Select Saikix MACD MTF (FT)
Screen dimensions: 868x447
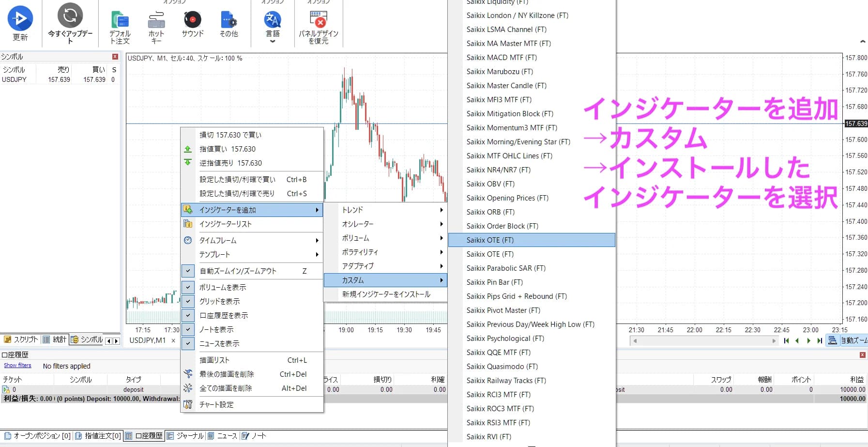click(532, 57)
